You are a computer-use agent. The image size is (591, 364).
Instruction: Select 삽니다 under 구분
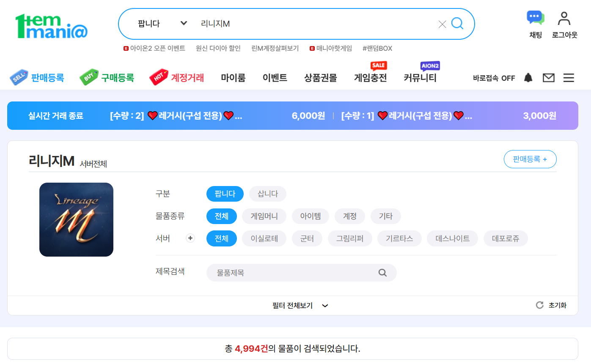tap(268, 194)
